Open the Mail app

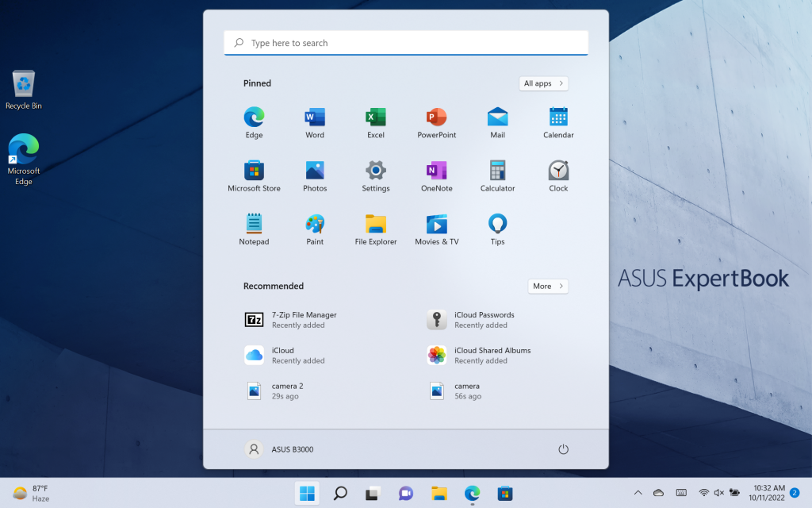497,123
